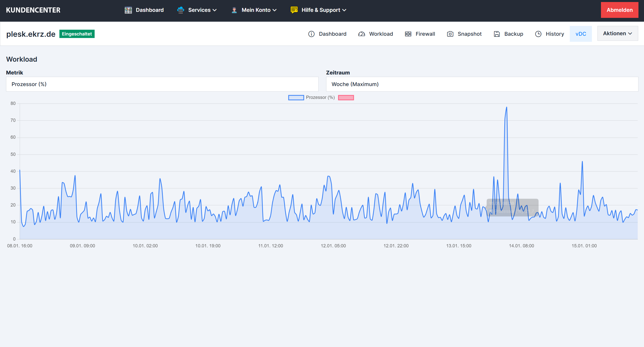Click the Abmelden logout button
The image size is (644, 347).
coord(619,10)
